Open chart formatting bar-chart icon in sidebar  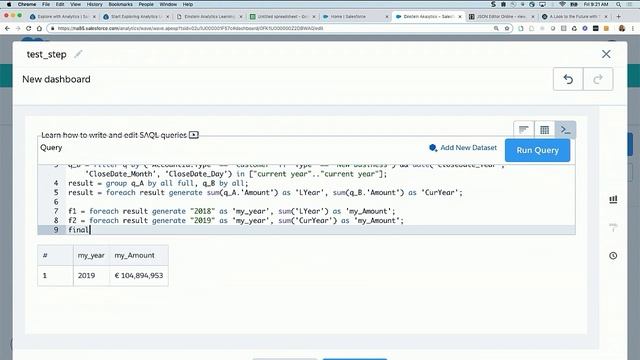click(x=613, y=199)
